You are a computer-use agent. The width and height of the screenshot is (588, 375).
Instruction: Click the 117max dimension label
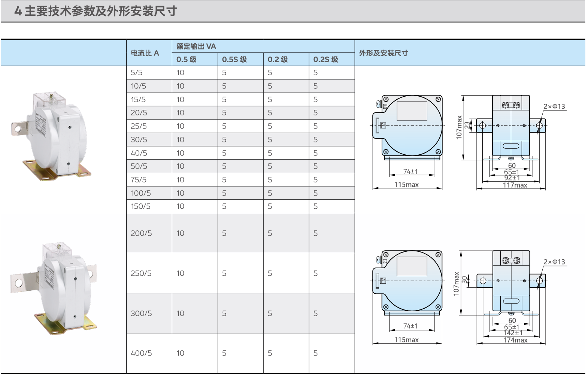[x=515, y=185]
